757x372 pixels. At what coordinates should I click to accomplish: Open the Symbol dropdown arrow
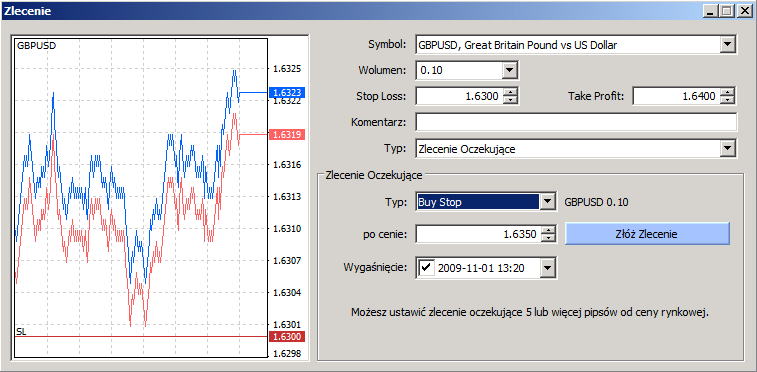pos(727,45)
